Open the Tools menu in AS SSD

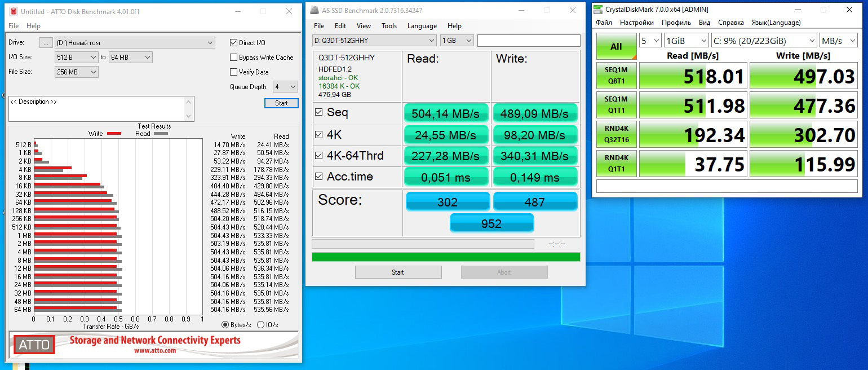pyautogui.click(x=389, y=26)
